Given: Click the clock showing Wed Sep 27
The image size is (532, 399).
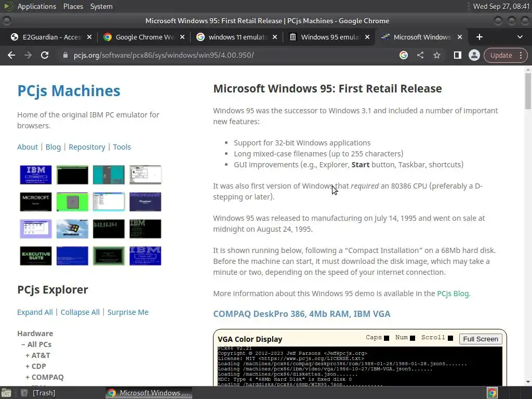Looking at the screenshot, I should tap(501, 6).
